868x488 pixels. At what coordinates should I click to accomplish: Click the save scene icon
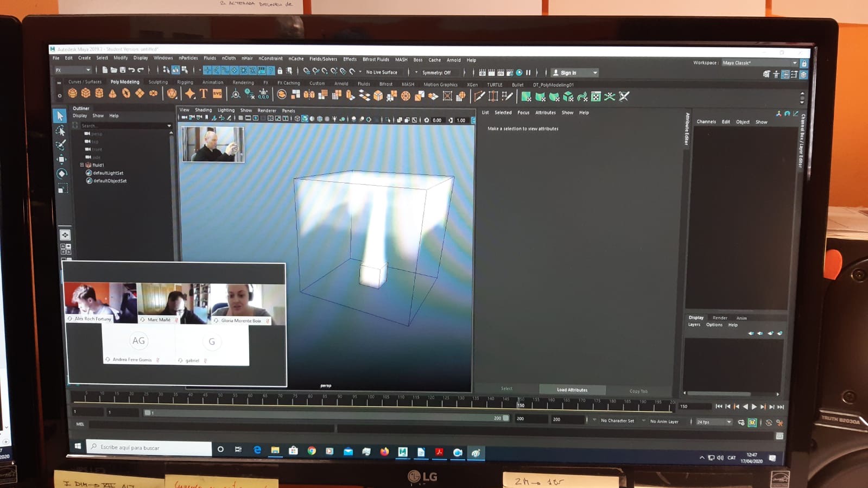point(123,70)
